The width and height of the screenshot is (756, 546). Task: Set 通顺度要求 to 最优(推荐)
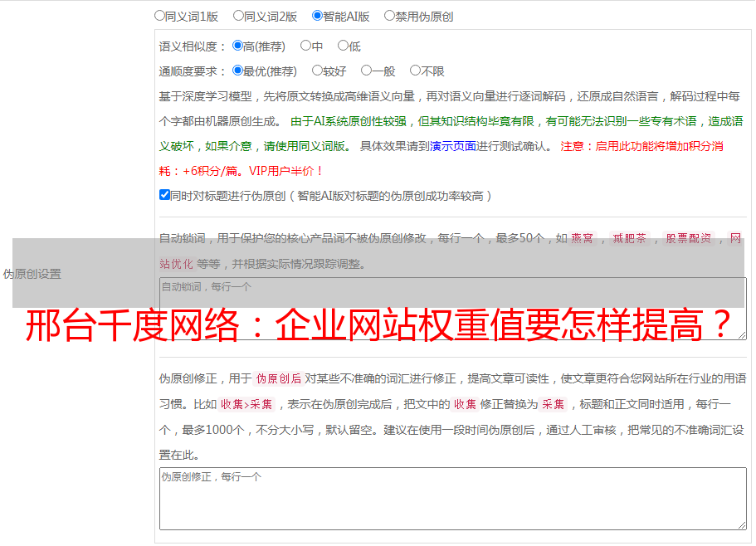pos(238,71)
